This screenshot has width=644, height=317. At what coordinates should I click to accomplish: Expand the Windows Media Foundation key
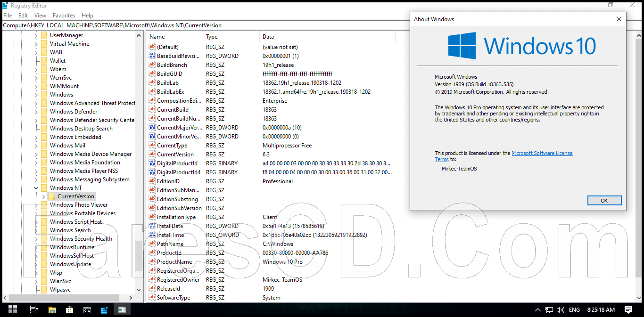[x=36, y=163]
